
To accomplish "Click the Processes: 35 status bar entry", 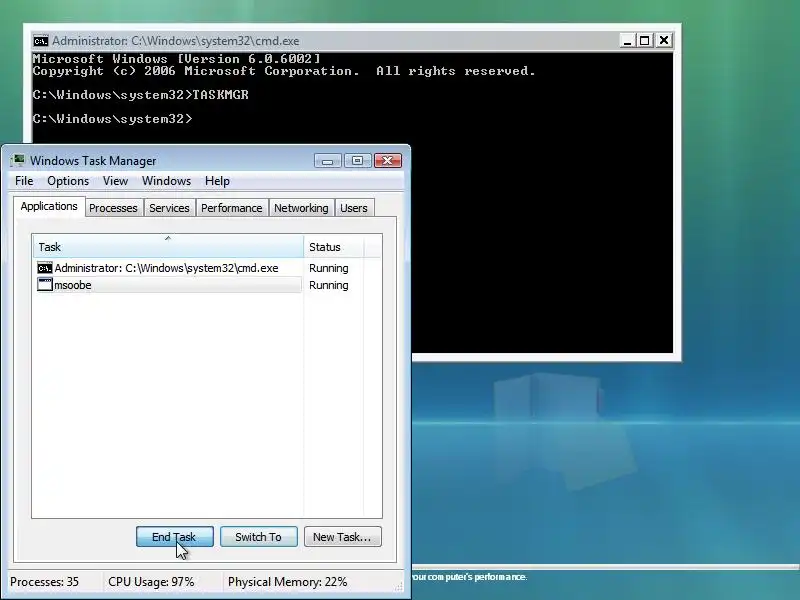I will click(x=44, y=582).
